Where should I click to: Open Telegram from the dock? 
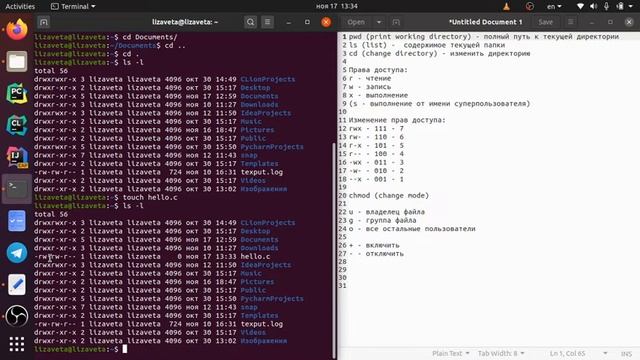pyautogui.click(x=17, y=253)
